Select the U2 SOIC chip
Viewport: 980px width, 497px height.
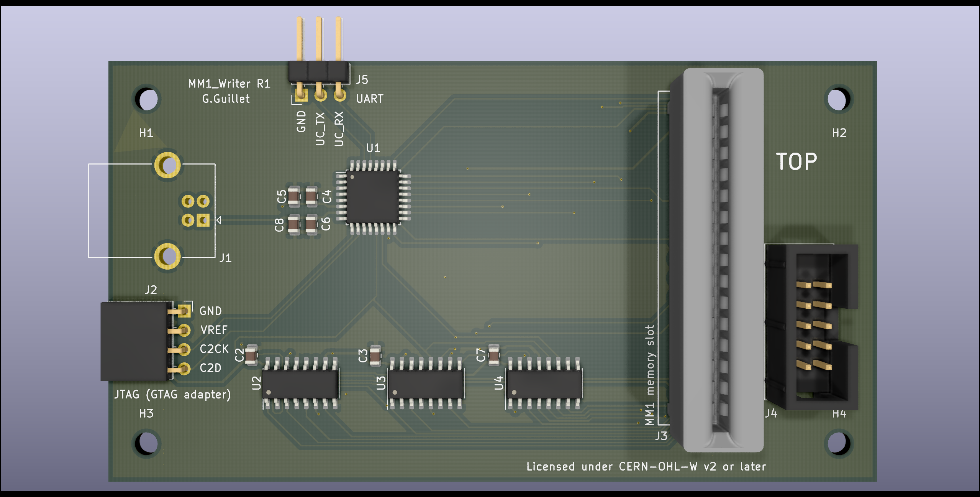tap(301, 384)
